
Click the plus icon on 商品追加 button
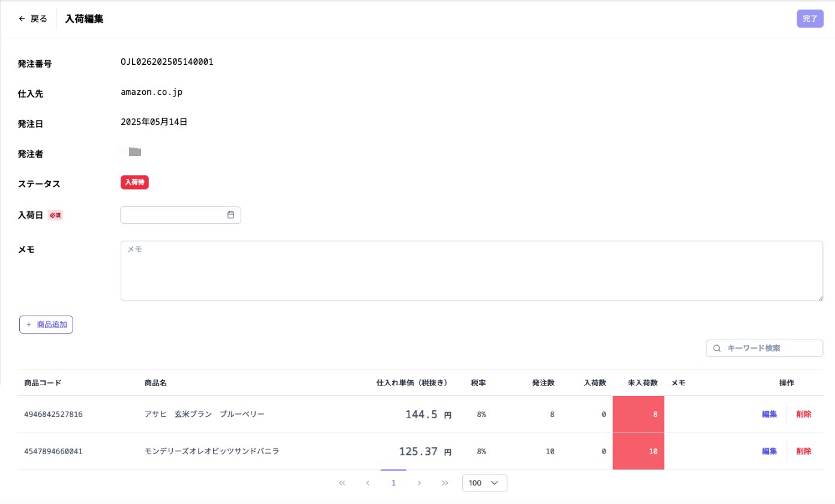[x=29, y=325]
